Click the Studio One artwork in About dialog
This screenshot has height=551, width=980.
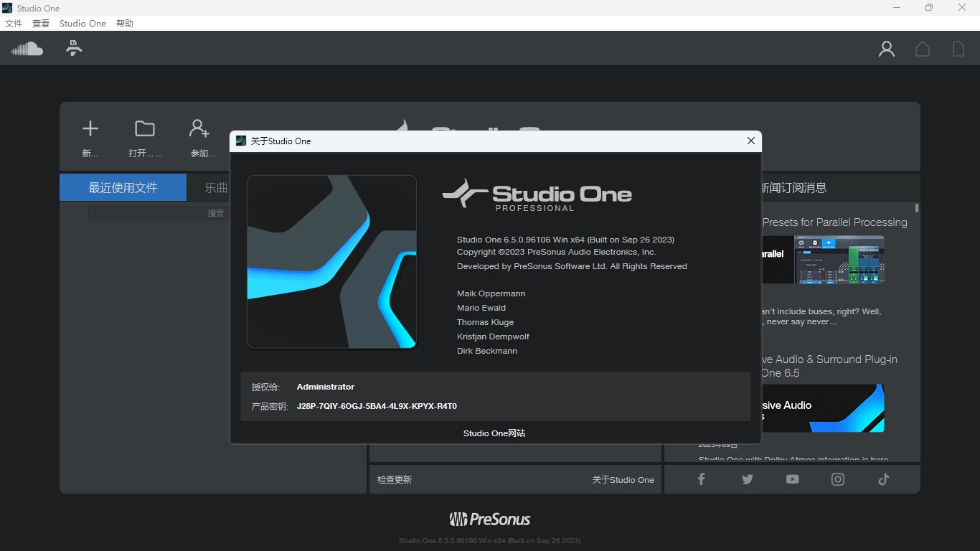pyautogui.click(x=332, y=262)
